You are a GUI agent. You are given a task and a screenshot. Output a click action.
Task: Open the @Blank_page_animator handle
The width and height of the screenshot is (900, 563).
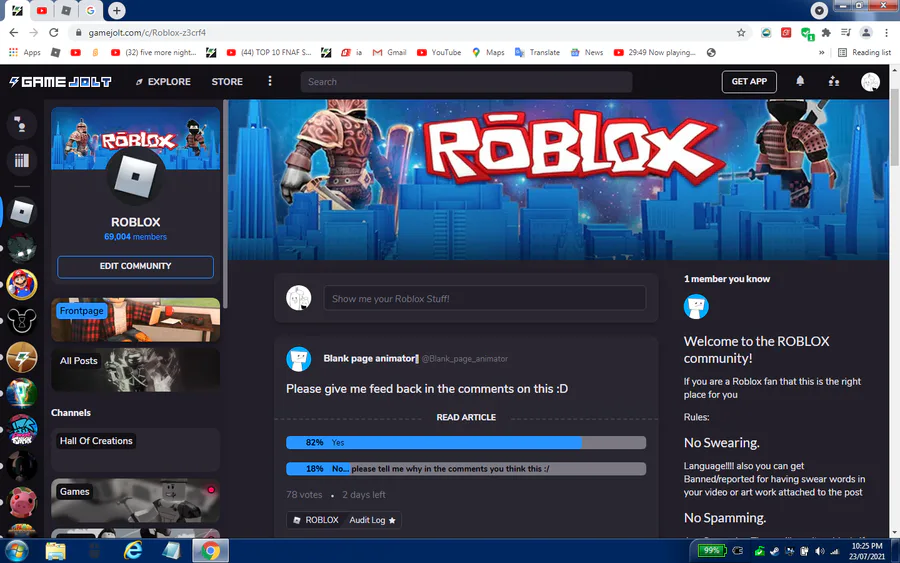point(465,359)
